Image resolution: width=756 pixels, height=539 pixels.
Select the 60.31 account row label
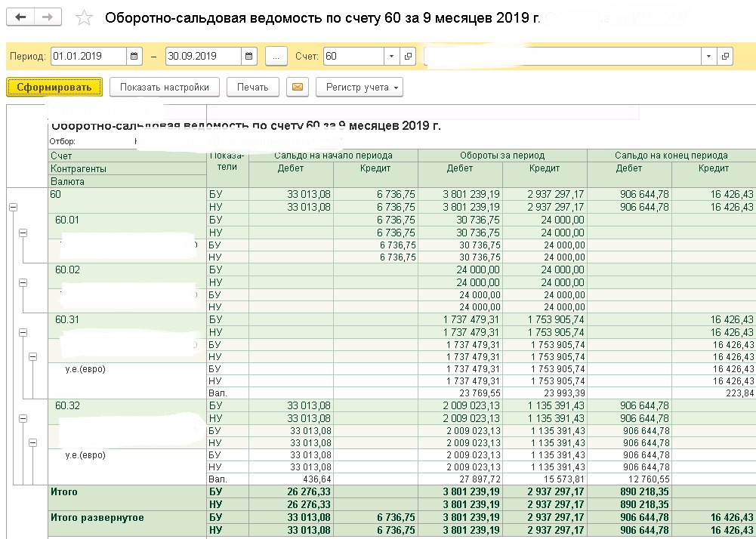point(67,319)
